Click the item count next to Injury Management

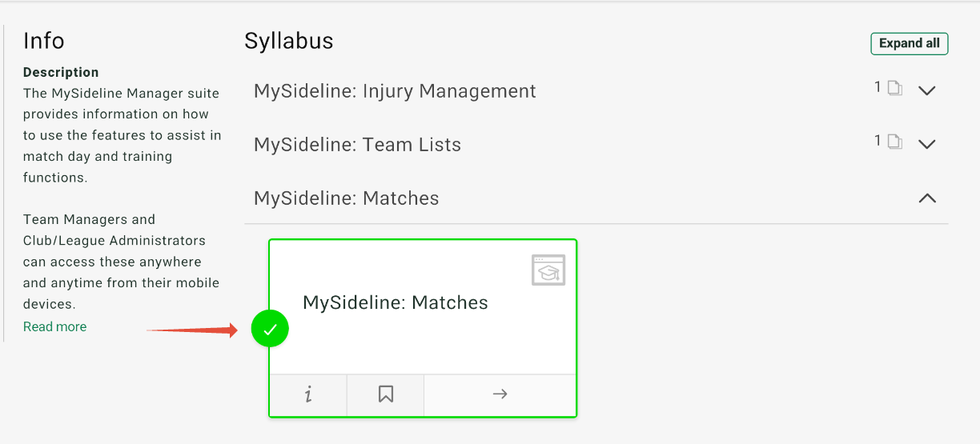(878, 87)
